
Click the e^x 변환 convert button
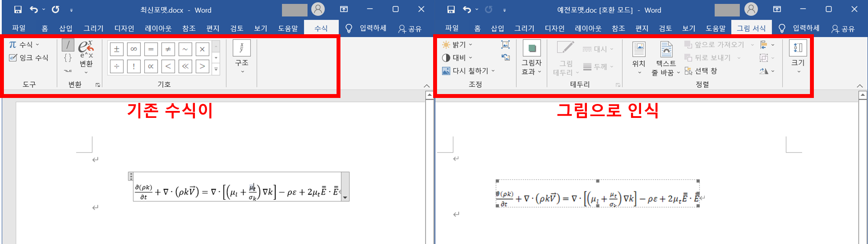click(86, 57)
